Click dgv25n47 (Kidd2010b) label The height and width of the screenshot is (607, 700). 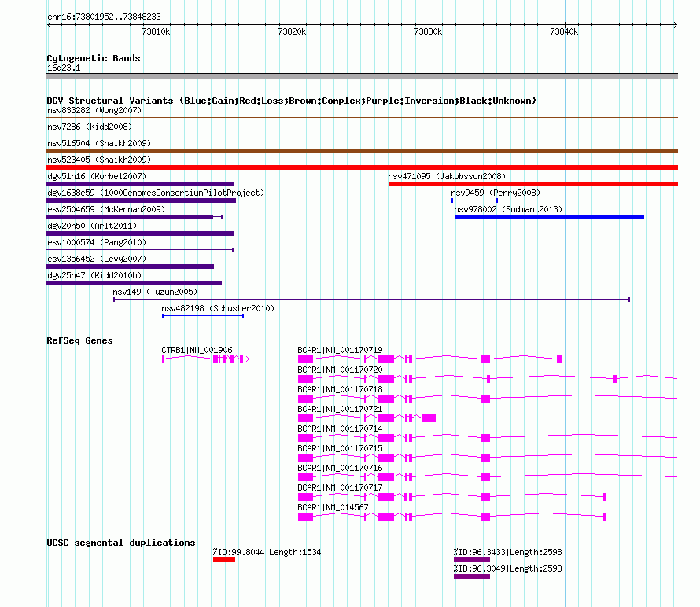(x=94, y=275)
